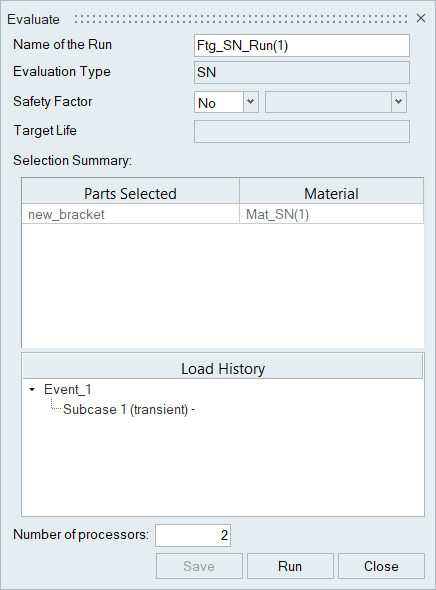Grab the dotted drag handle in the title bar
436x590 pixels.
tap(241, 19)
